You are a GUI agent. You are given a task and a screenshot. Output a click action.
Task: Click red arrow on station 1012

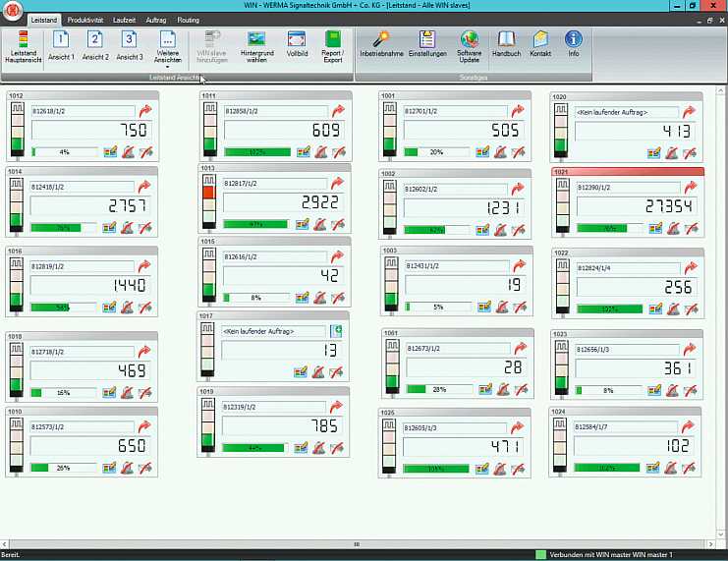pyautogui.click(x=145, y=111)
